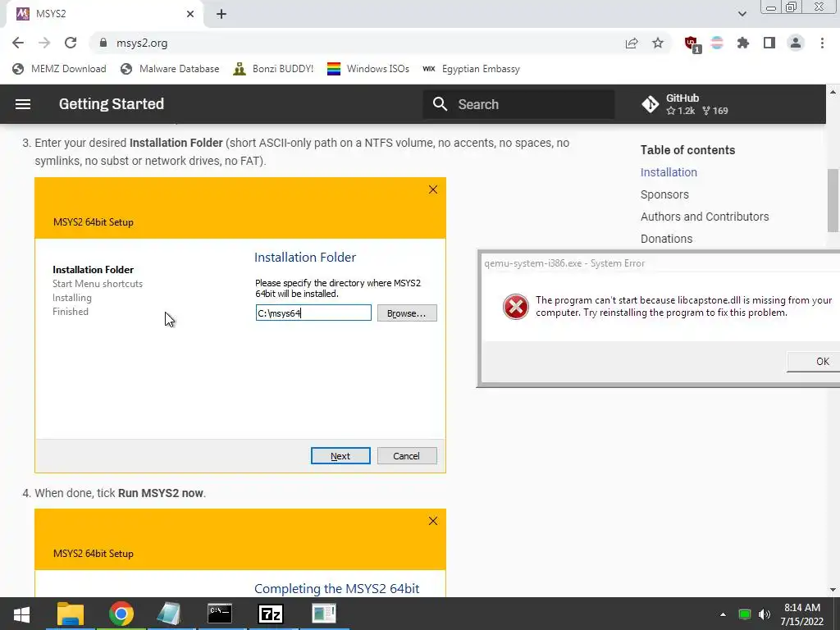Screen dimensions: 840x630
Task: Open the Extensions puzzle icon
Action: coord(743,43)
